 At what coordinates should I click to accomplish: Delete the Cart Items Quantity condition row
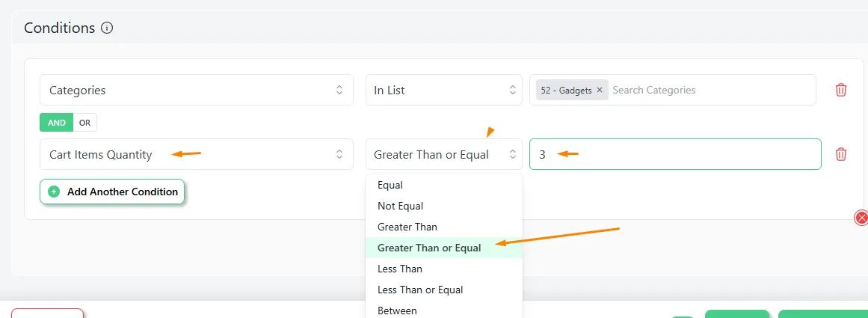pyautogui.click(x=841, y=154)
